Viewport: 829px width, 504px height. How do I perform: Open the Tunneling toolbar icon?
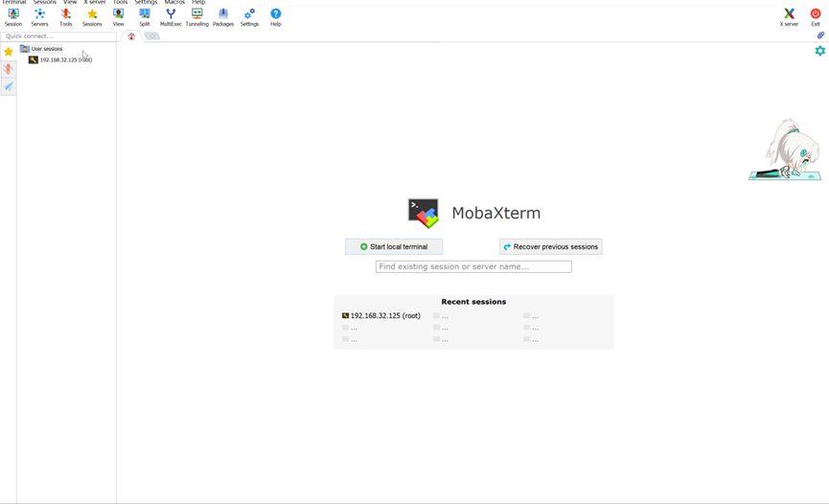coord(196,17)
